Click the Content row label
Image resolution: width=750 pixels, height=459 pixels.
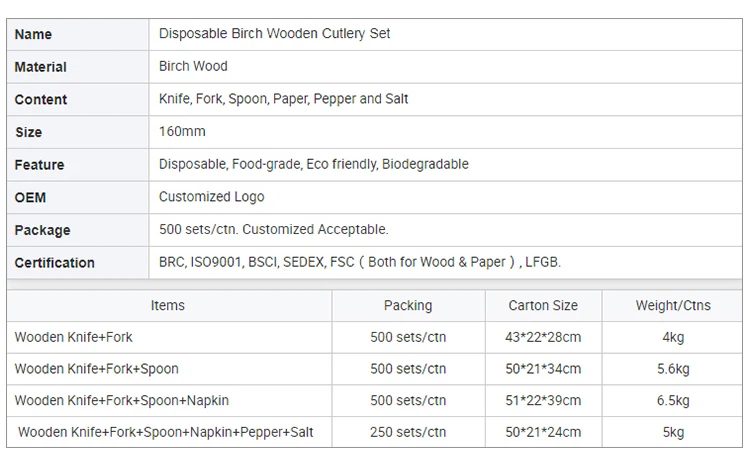(41, 100)
